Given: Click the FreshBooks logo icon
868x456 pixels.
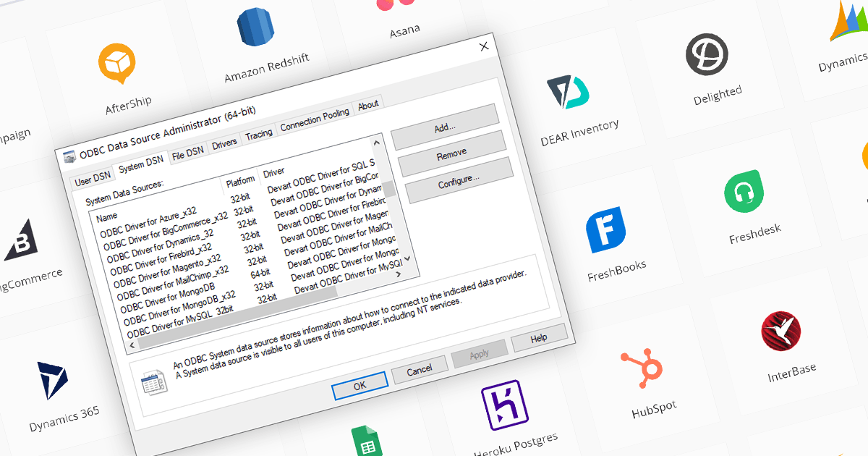Looking at the screenshot, I should [x=605, y=232].
